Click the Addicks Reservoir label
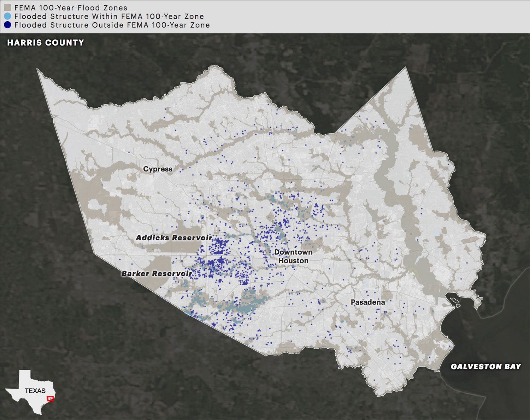The image size is (530, 420). pos(174,238)
